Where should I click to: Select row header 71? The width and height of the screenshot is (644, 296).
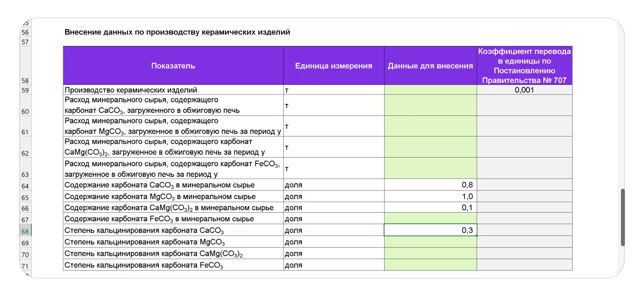pyautogui.click(x=25, y=265)
